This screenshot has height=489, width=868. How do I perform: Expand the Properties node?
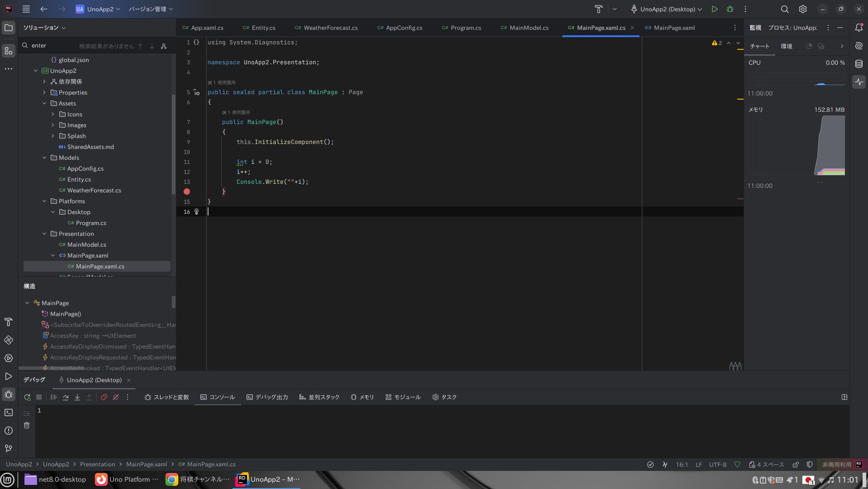point(44,92)
